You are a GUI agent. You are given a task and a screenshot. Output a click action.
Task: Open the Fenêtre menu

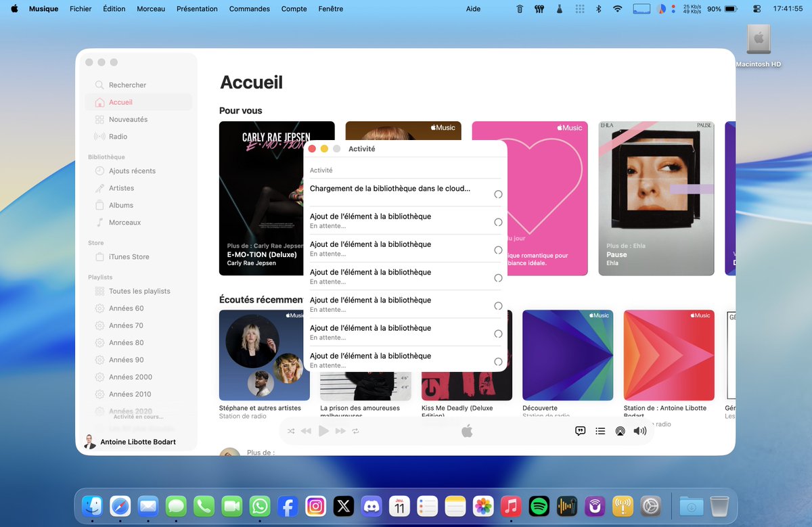(x=330, y=9)
